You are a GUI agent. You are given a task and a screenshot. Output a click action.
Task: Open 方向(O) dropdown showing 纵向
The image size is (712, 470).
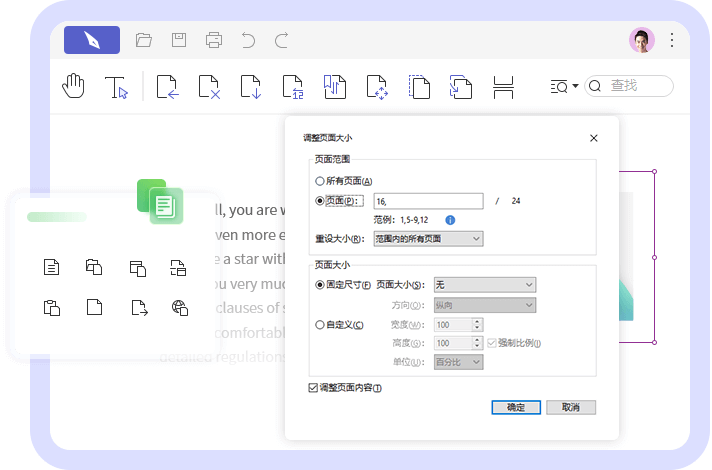tap(485, 305)
